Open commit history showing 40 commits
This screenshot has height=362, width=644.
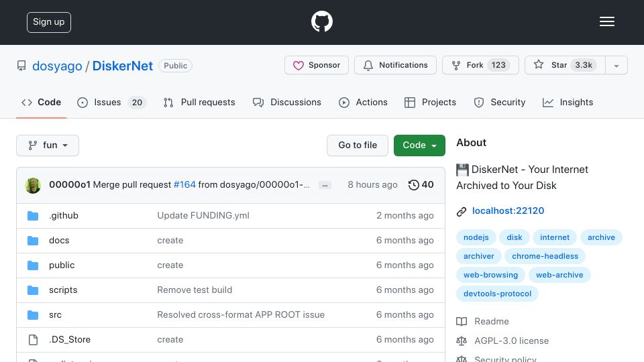click(421, 185)
